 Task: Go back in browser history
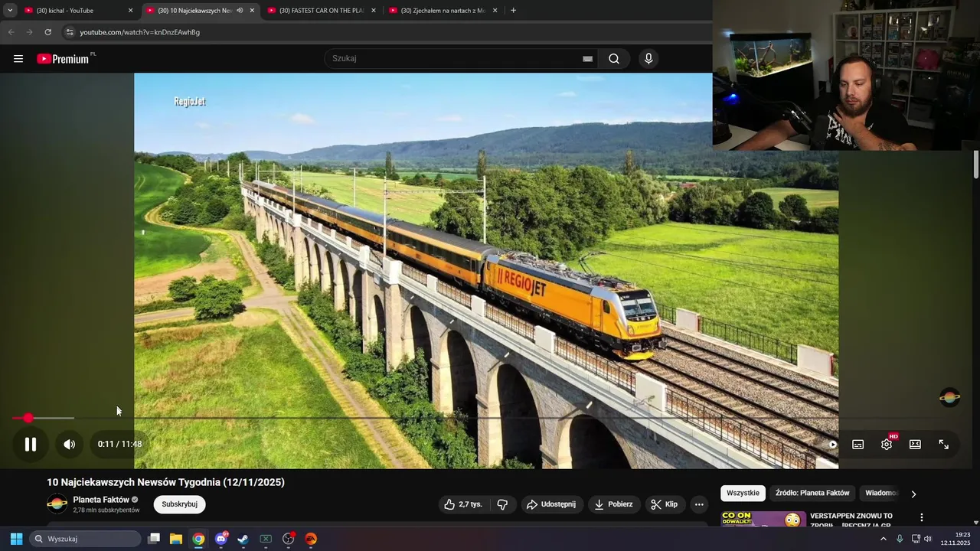(11, 32)
